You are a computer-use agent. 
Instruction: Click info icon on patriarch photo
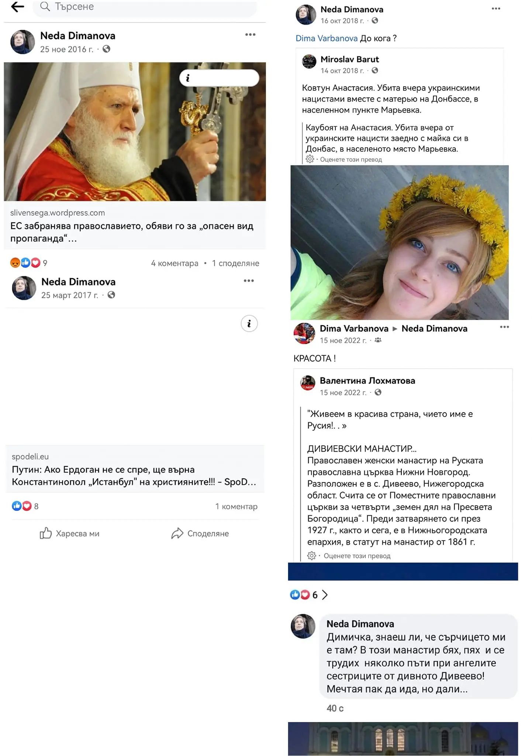[188, 78]
